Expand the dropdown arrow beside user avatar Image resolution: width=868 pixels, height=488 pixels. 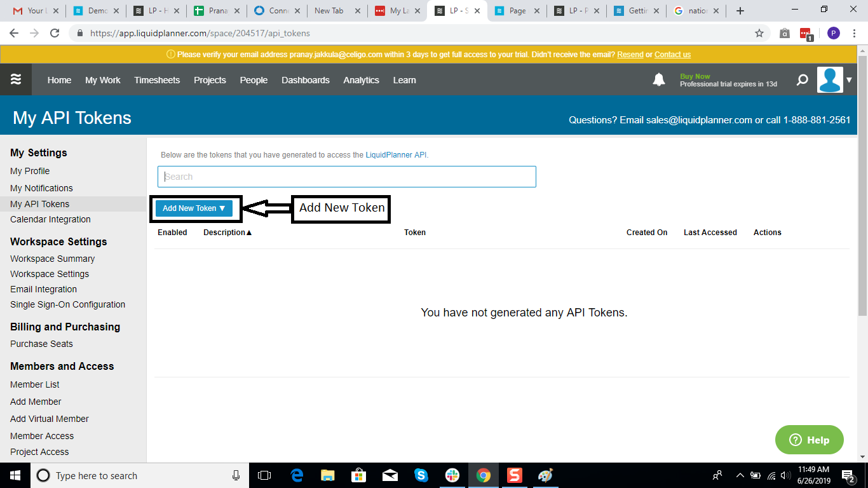(849, 80)
